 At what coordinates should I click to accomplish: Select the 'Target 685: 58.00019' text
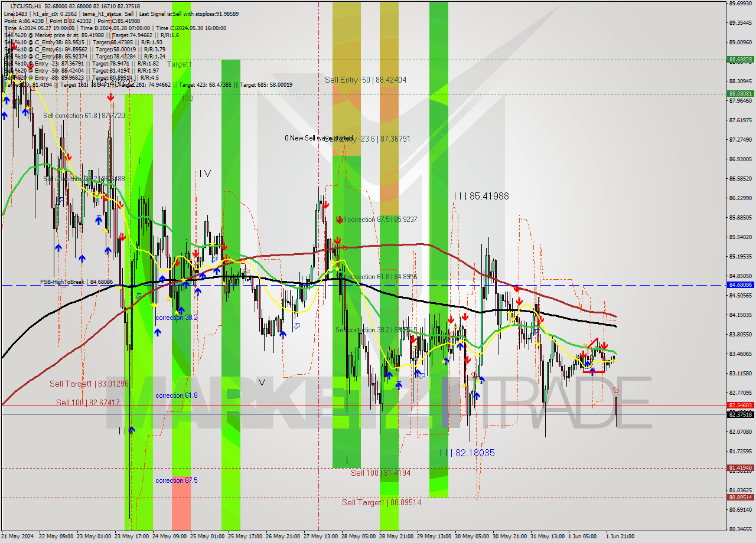265,84
